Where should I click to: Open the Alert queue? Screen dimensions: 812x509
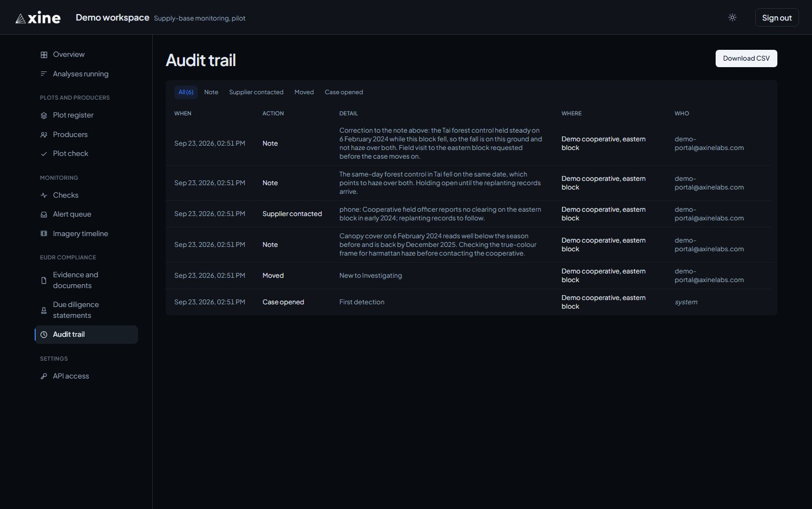86,214
